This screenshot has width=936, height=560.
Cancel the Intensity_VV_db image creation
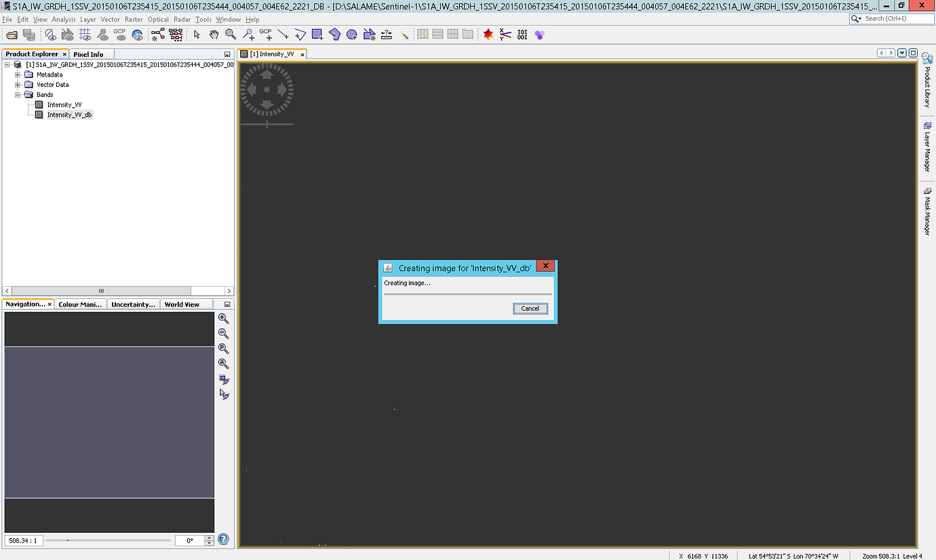pos(530,308)
